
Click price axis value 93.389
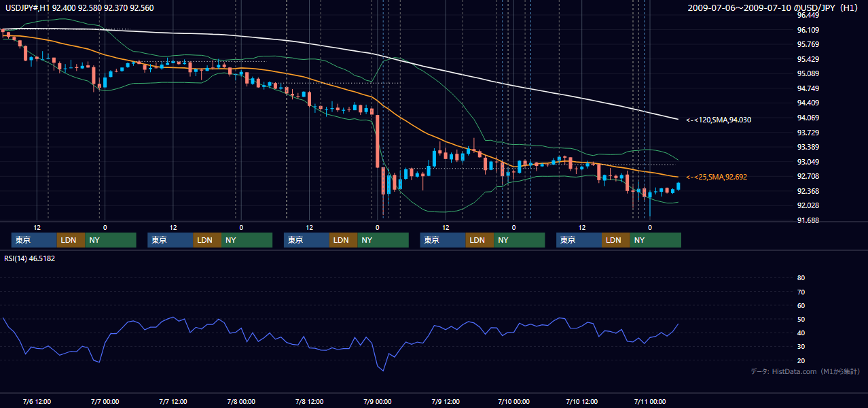[808, 147]
